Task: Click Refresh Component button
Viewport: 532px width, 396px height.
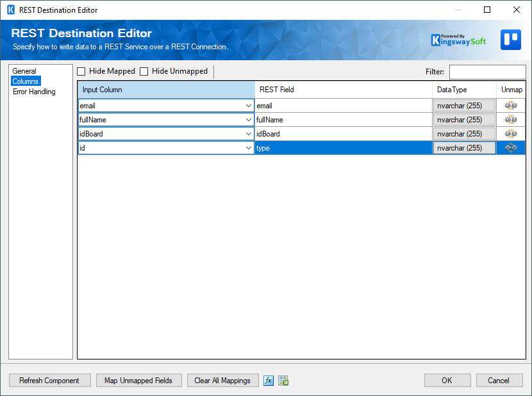Action: click(x=50, y=381)
